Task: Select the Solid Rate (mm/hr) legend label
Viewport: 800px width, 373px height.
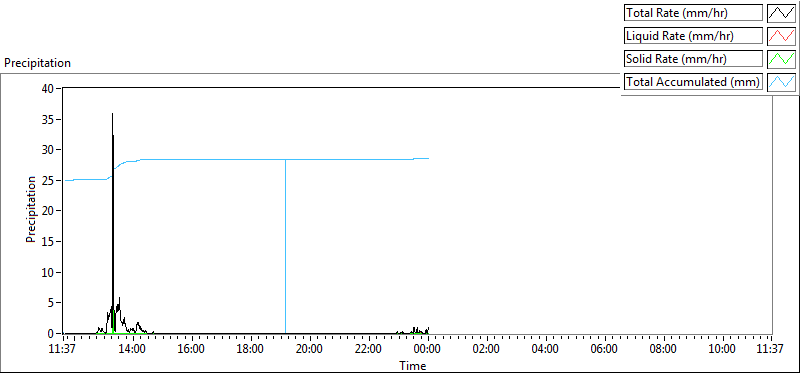Action: pyautogui.click(x=693, y=59)
